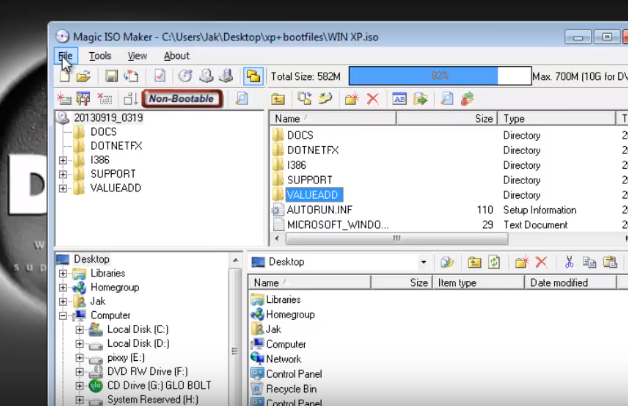Click the Open file folder toolbar icon

84,76
